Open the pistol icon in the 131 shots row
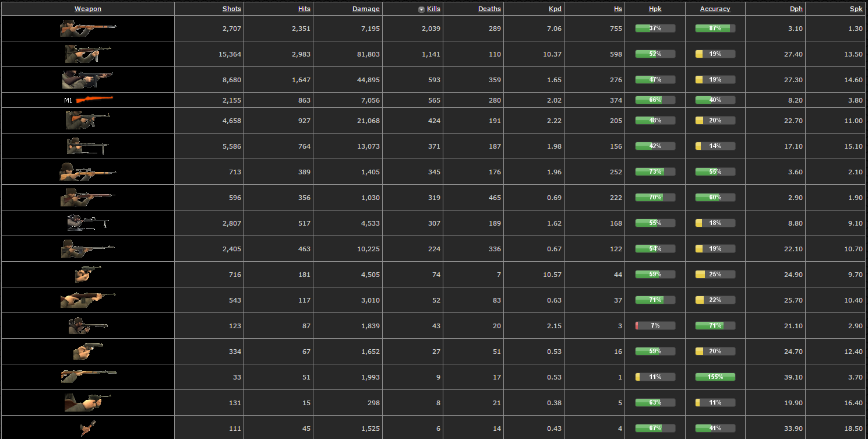 (88, 402)
